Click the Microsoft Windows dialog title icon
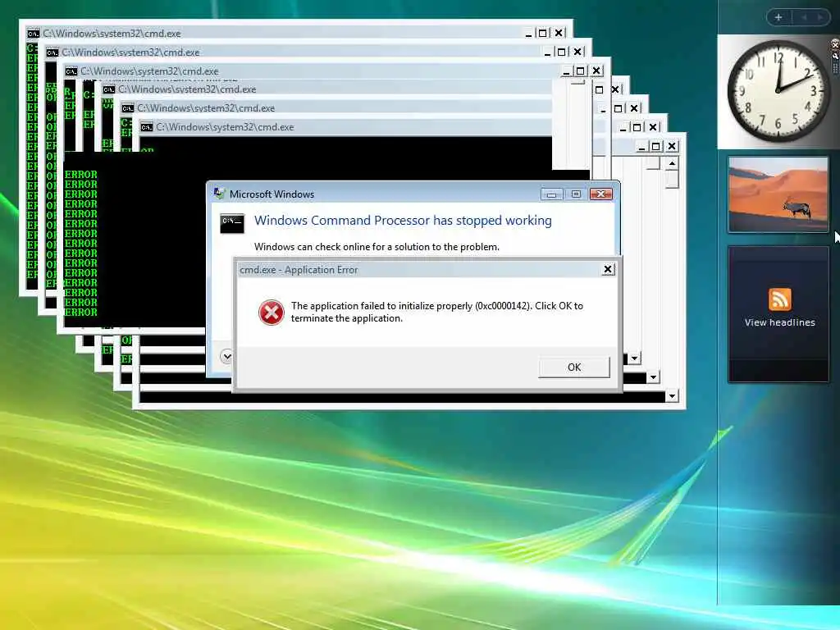Image resolution: width=840 pixels, height=630 pixels. click(x=219, y=194)
